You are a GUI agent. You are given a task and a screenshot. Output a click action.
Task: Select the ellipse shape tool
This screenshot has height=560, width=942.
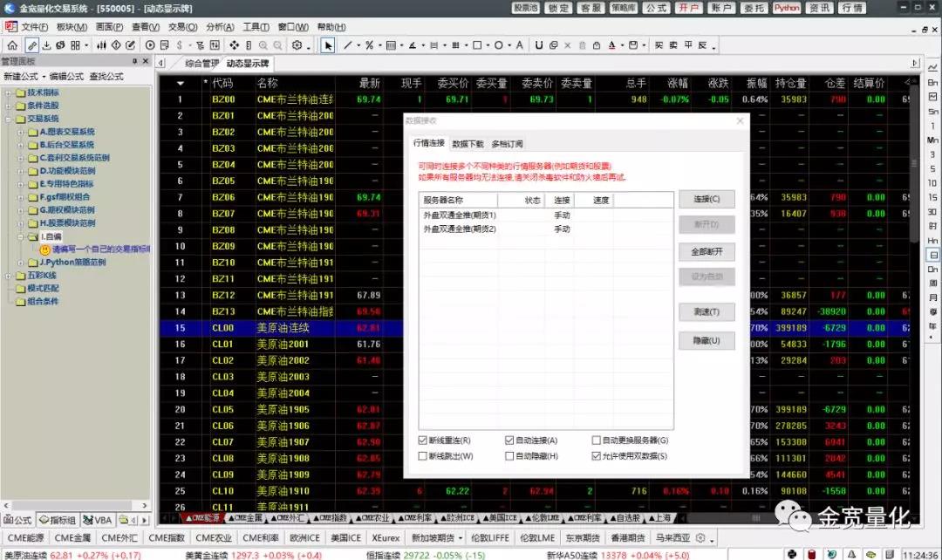(499, 45)
